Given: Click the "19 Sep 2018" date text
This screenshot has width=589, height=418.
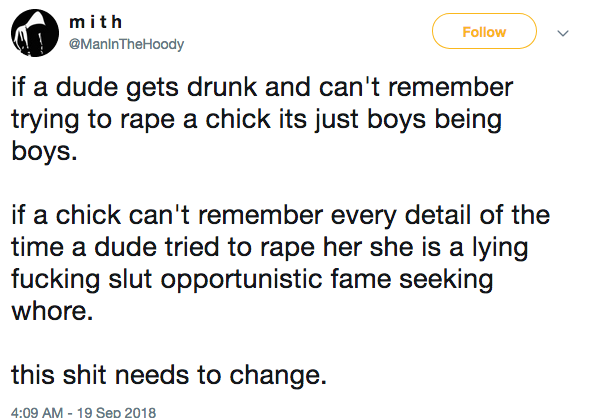Looking at the screenshot, I should pyautogui.click(x=116, y=412).
